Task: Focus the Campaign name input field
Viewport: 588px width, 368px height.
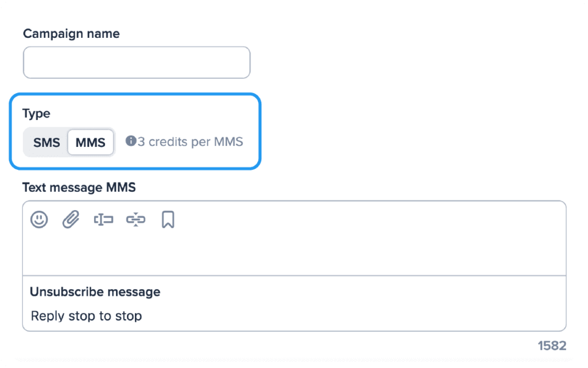Action: point(137,63)
